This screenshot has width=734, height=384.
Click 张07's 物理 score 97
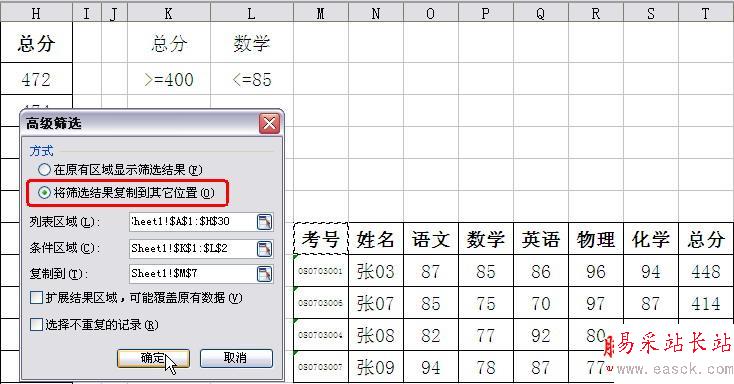596,303
